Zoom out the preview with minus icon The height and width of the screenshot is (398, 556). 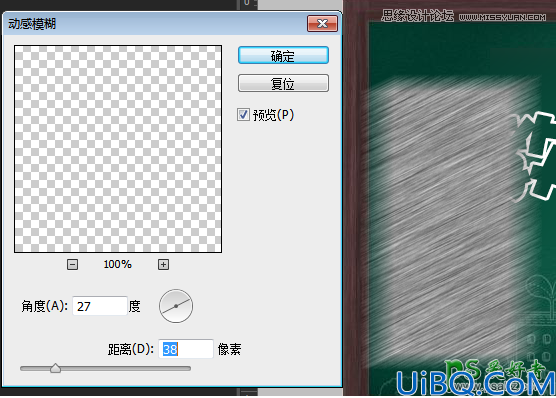coord(72,264)
